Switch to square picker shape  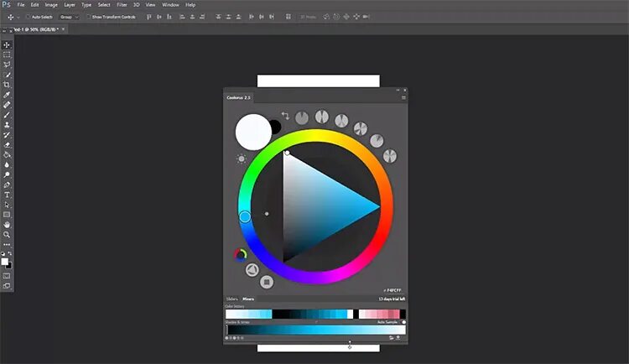pos(267,282)
